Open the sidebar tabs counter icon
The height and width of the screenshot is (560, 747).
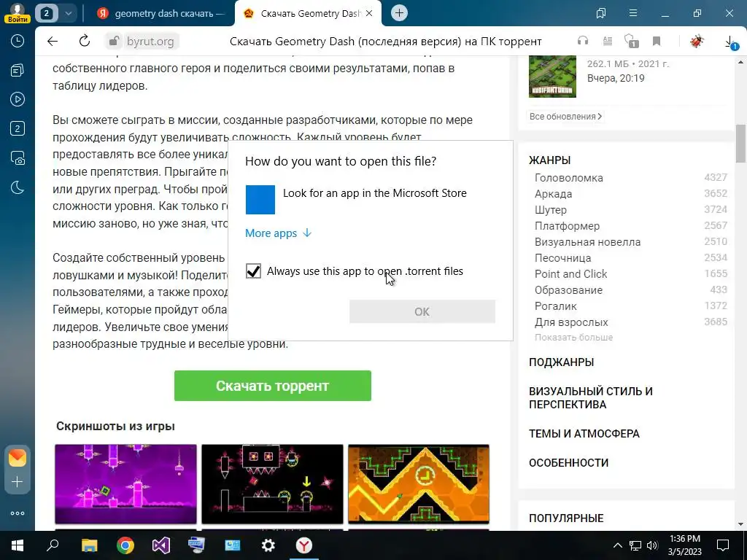pyautogui.click(x=18, y=128)
